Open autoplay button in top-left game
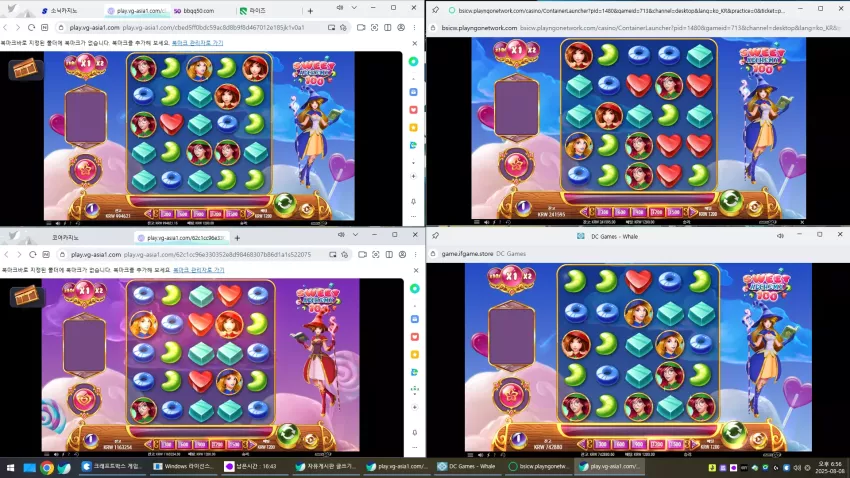This screenshot has height=478, width=850. [x=307, y=209]
